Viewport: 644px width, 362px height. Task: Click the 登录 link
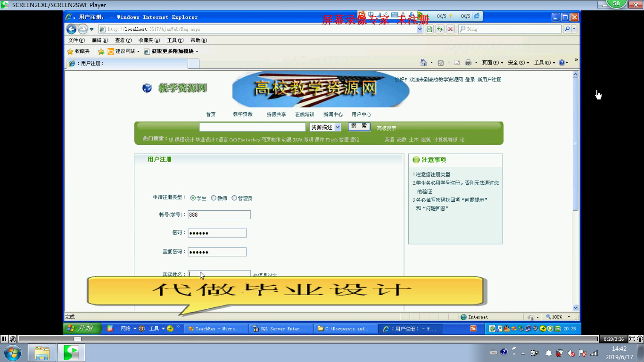click(x=470, y=80)
